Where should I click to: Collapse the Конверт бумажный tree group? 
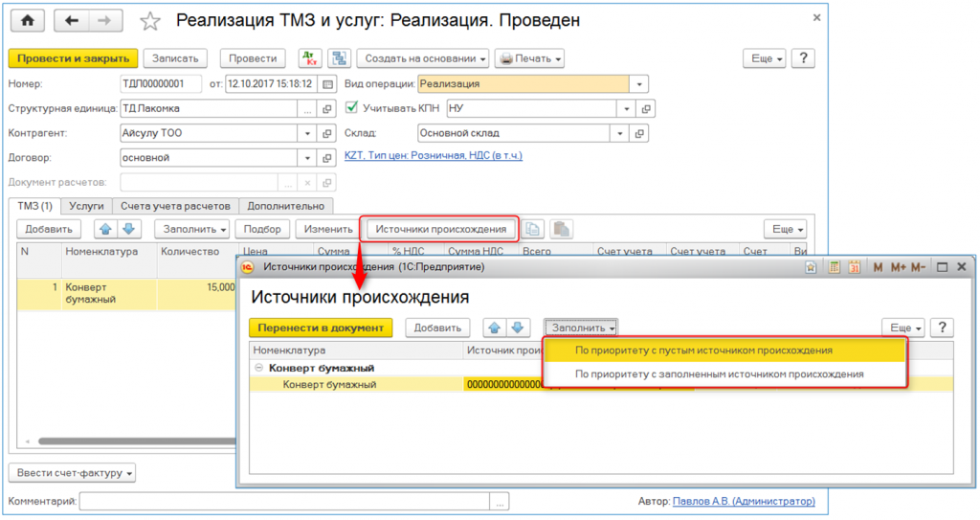pos(258,368)
